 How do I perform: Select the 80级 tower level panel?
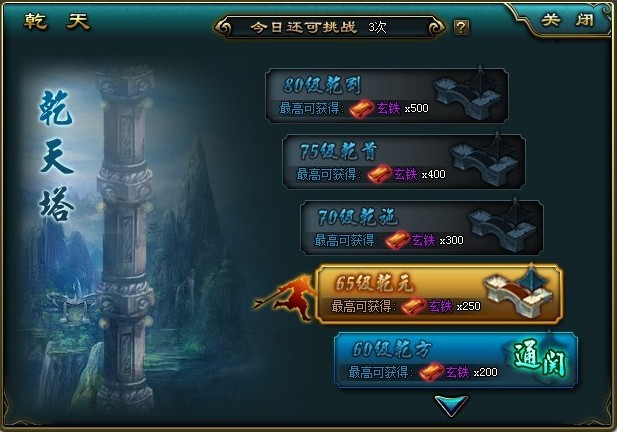click(x=387, y=95)
